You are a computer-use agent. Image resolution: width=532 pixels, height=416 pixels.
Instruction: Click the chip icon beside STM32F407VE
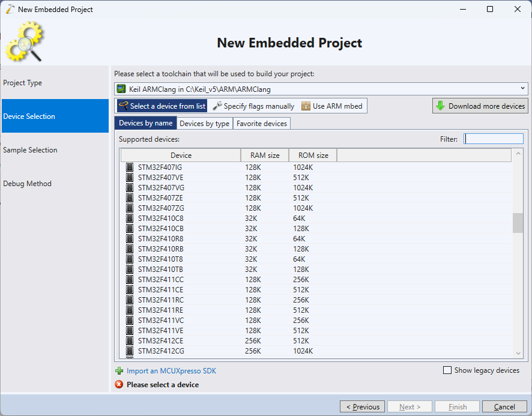click(x=130, y=178)
